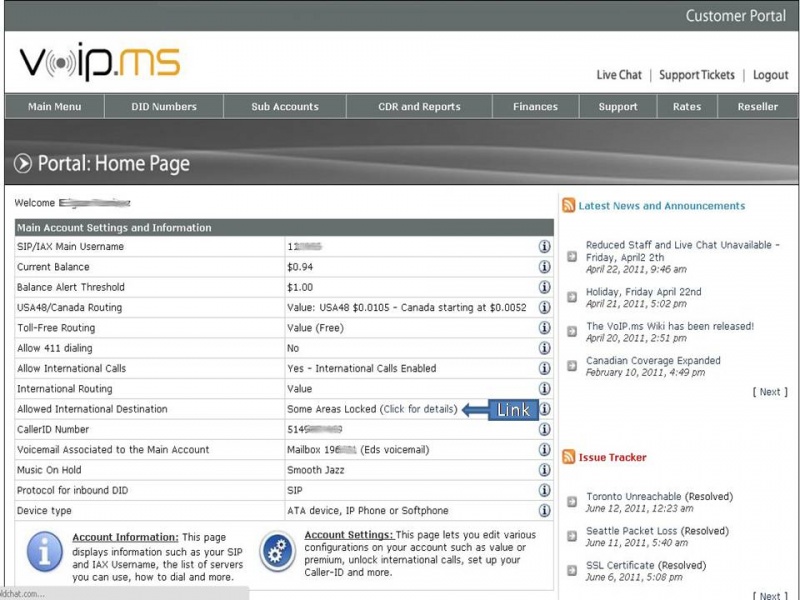
Task: Click info icon for USA48/Canada Routing
Action: tap(544, 308)
